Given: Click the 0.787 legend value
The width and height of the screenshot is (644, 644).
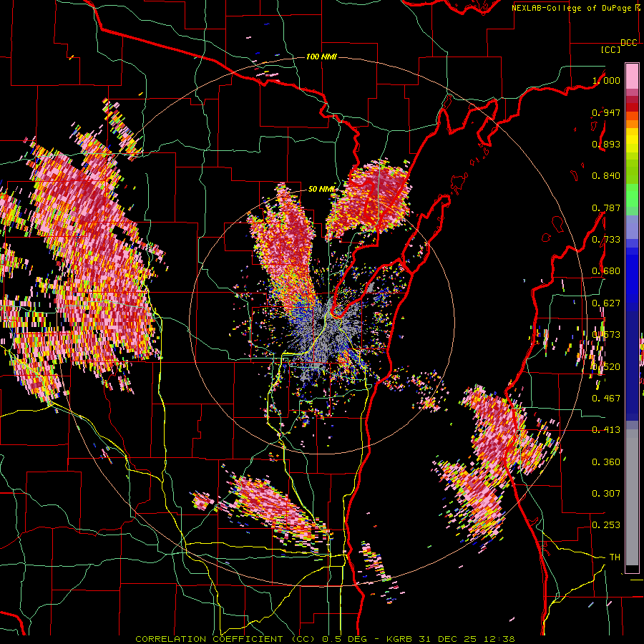Looking at the screenshot, I should point(606,208).
